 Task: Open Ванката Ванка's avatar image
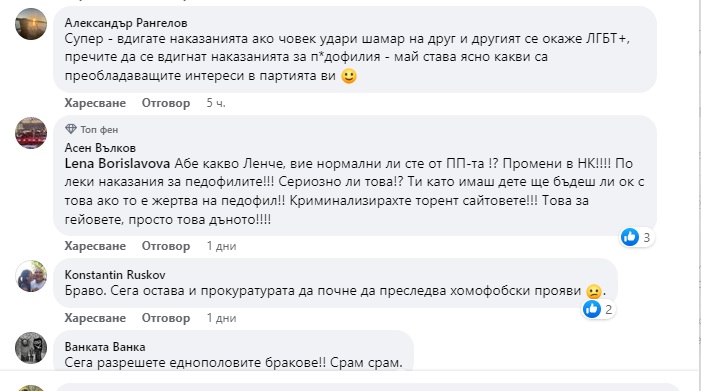coord(31,348)
